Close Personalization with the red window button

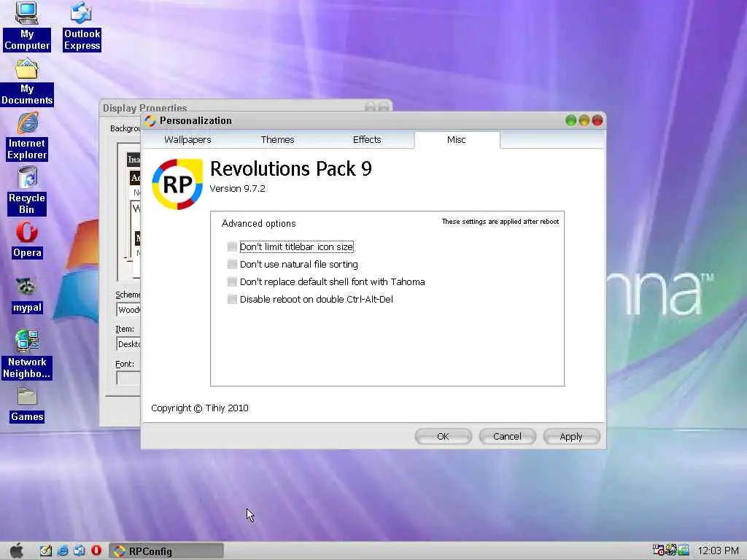point(597,120)
